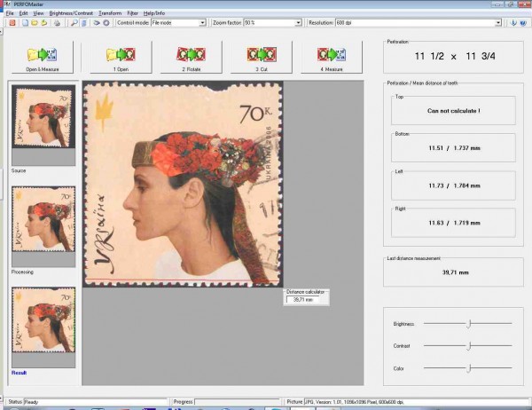Click the Bottom value 11.51 / 1.737 mm

pyautogui.click(x=454, y=148)
